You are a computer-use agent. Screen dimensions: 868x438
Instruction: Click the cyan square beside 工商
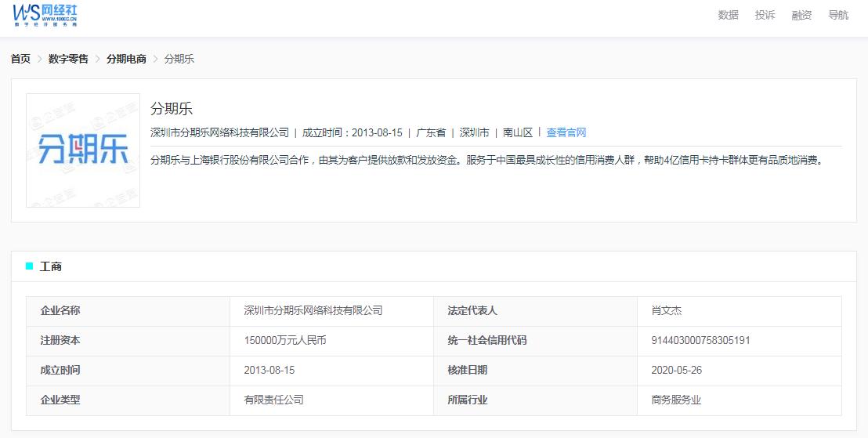[29, 266]
